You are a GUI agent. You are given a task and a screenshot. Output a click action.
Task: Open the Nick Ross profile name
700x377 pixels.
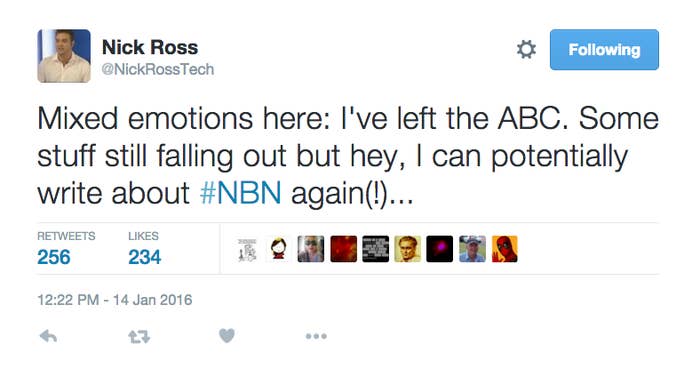(x=150, y=47)
